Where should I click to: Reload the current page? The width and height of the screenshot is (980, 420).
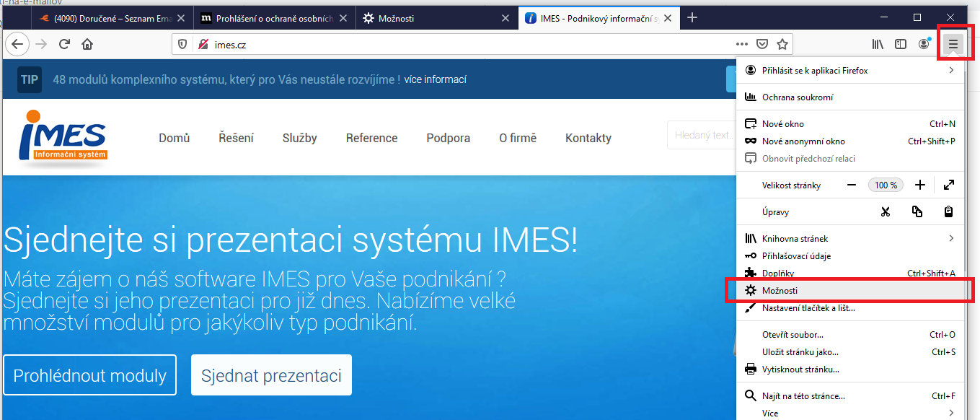[x=64, y=44]
